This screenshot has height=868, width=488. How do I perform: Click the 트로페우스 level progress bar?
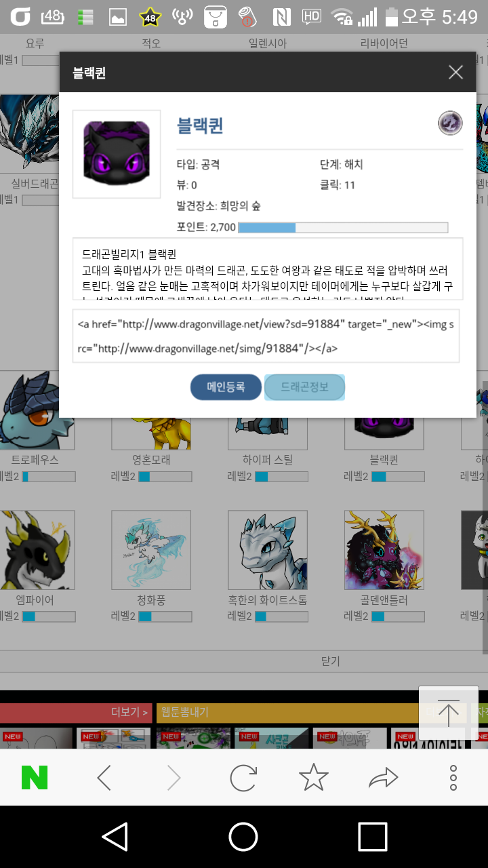pyautogui.click(x=48, y=477)
